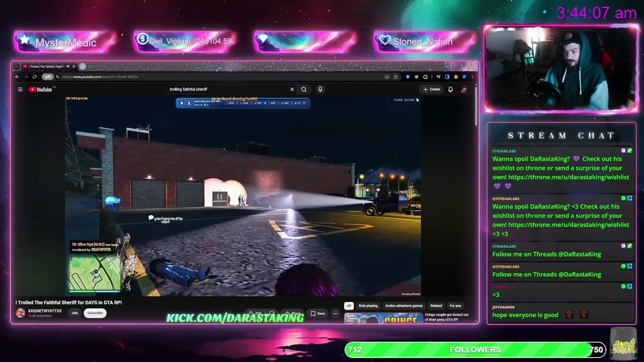Click the browser page vertical scrollbar

[x=476, y=106]
